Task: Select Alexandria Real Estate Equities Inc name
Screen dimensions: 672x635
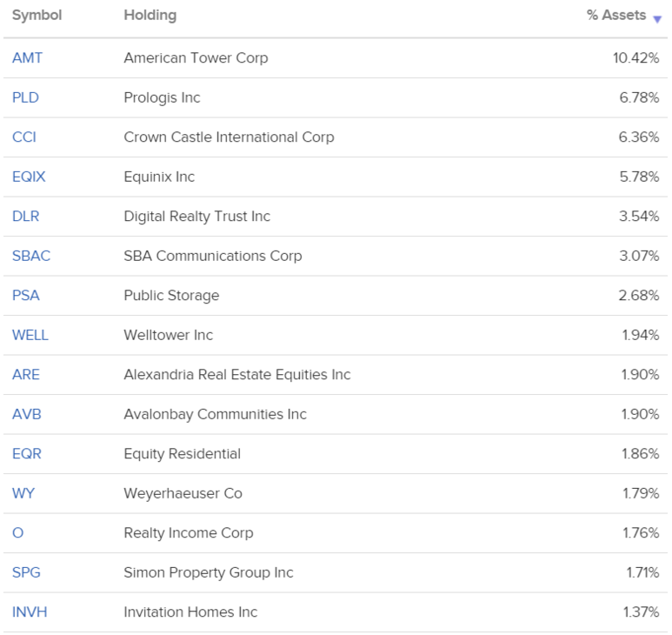Action: point(237,375)
